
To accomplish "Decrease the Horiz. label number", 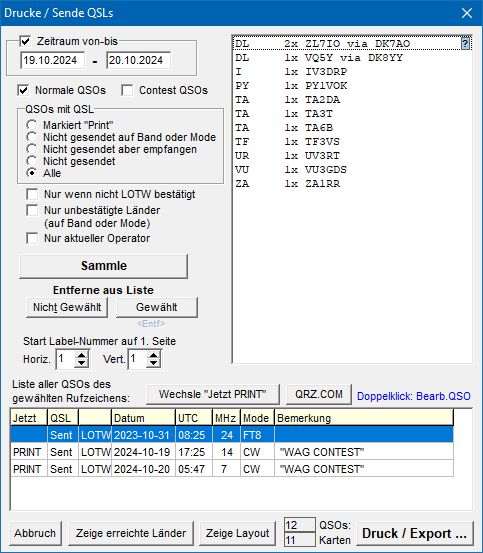I will [x=82, y=364].
